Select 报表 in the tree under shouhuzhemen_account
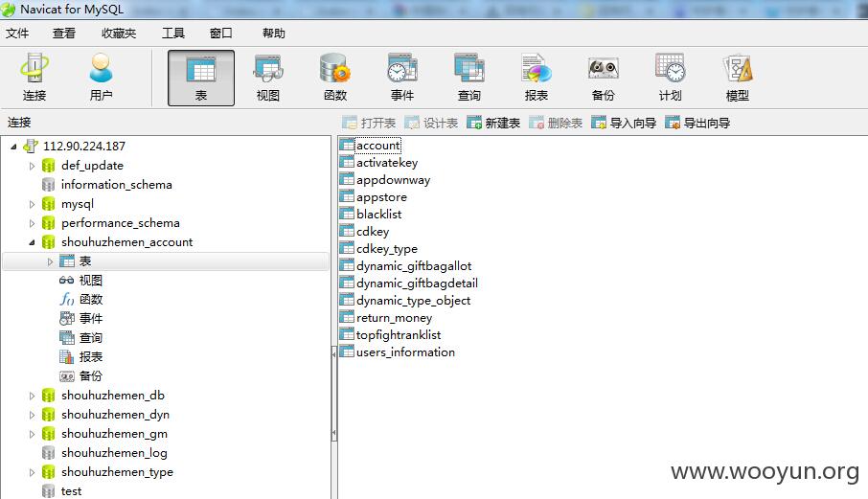 pos(80,357)
